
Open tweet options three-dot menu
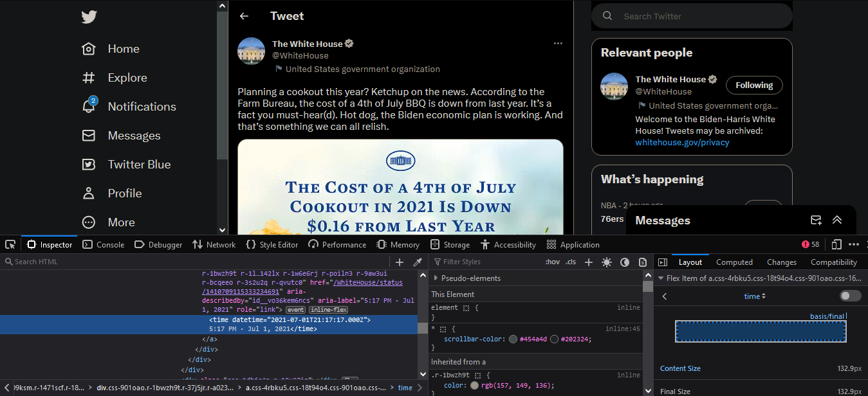[558, 44]
